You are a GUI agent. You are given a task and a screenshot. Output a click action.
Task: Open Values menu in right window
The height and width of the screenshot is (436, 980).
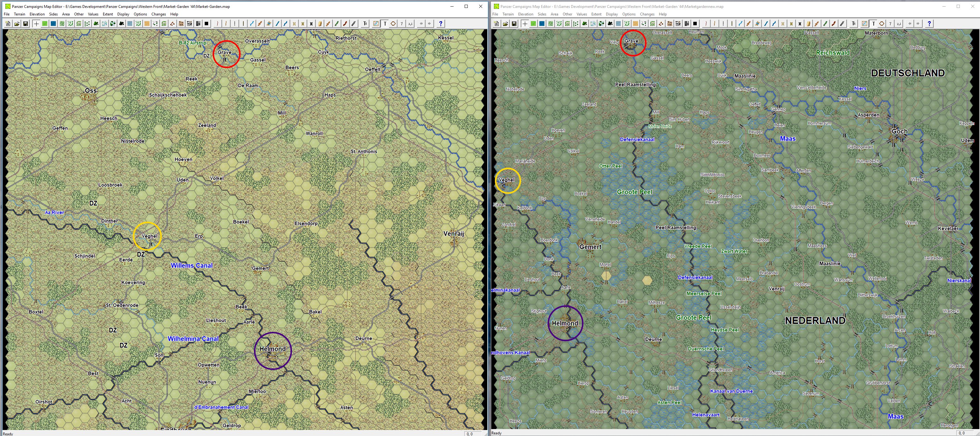pyautogui.click(x=582, y=14)
